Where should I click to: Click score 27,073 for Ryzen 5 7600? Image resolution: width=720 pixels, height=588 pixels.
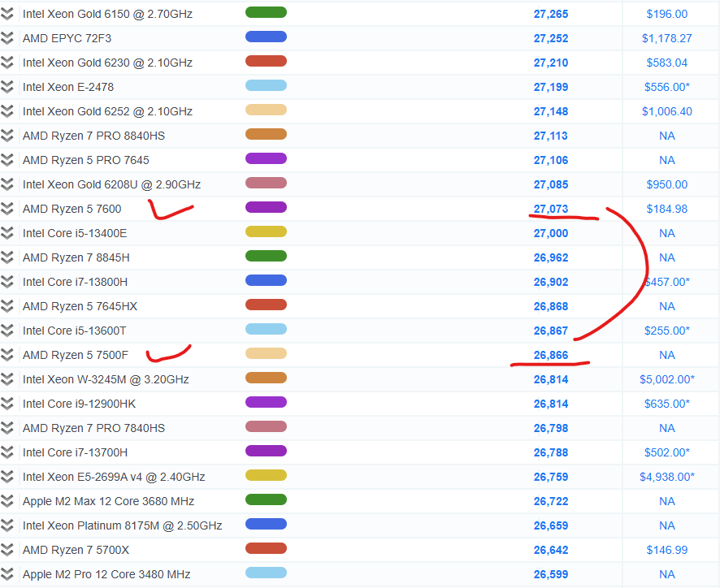pyautogui.click(x=550, y=209)
